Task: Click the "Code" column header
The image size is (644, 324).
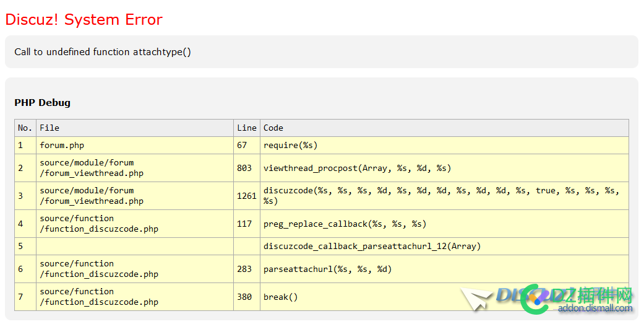Action: 273,128
